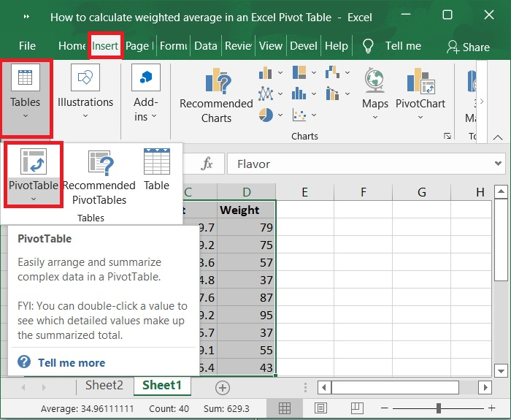This screenshot has width=511, height=420.
Task: Select column D header
Action: [x=247, y=192]
